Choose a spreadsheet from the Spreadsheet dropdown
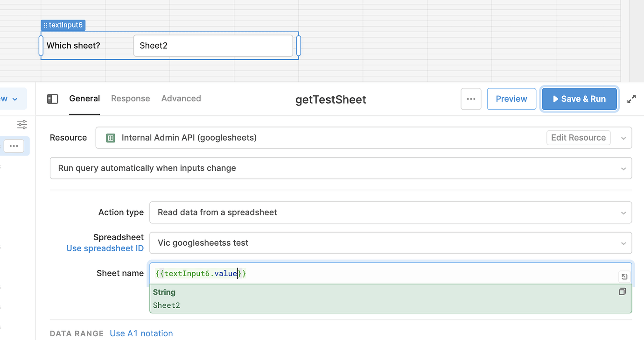644x340 pixels. click(x=623, y=243)
